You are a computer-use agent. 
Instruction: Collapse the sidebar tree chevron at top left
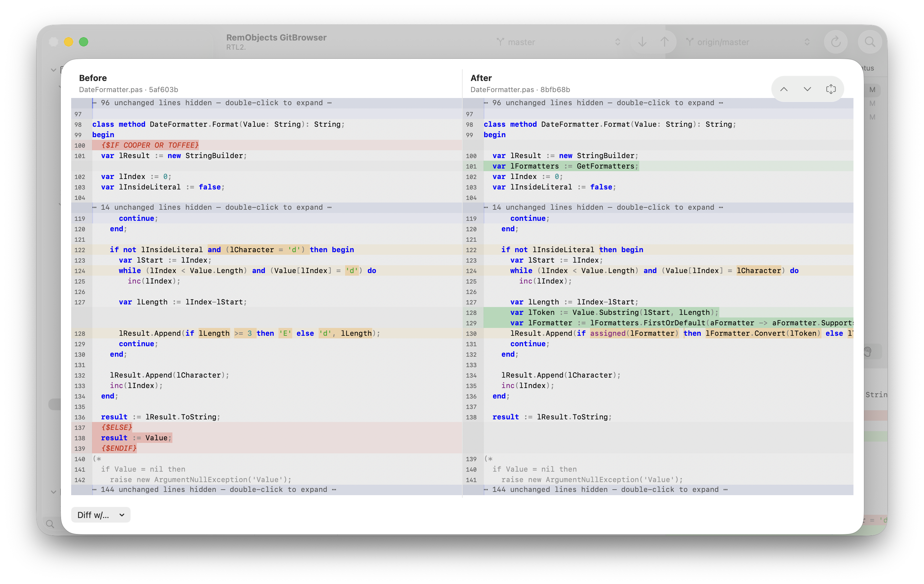[x=53, y=70]
